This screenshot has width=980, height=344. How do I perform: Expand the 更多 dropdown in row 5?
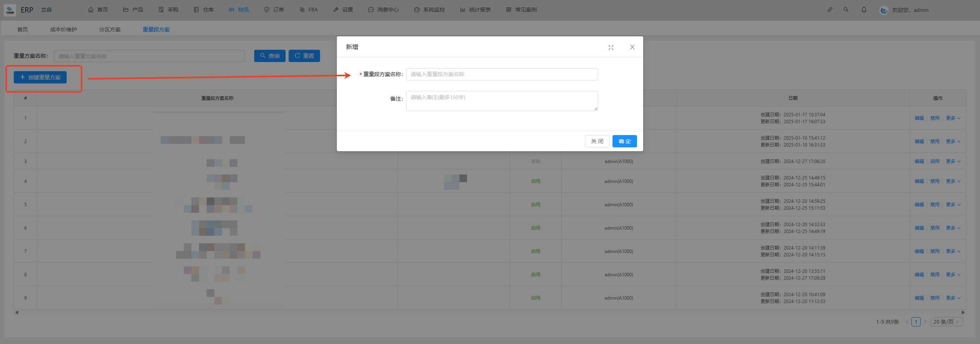(953, 205)
